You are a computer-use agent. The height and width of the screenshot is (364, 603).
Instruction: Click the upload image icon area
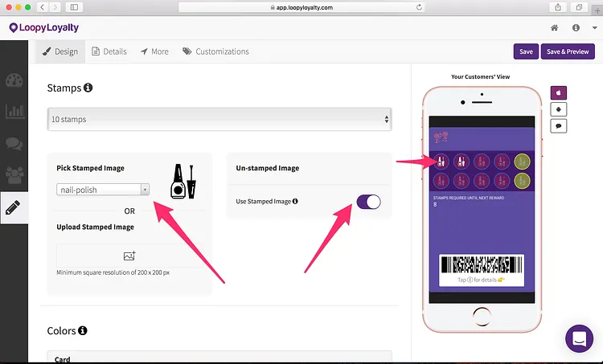tap(129, 256)
